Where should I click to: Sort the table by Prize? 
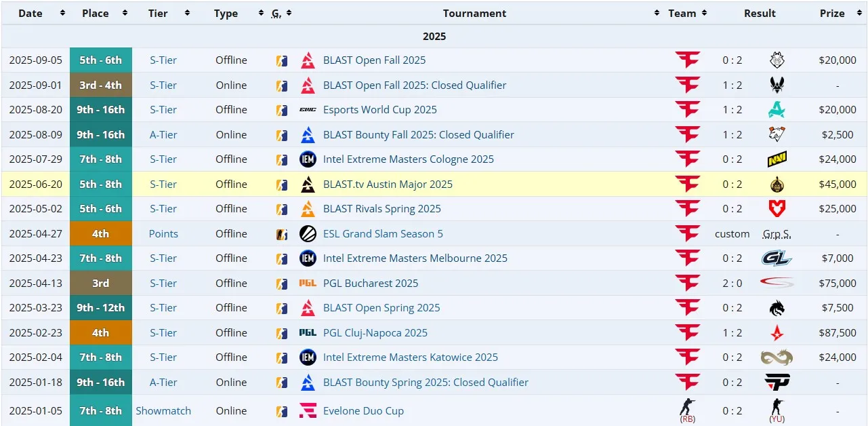click(x=838, y=13)
